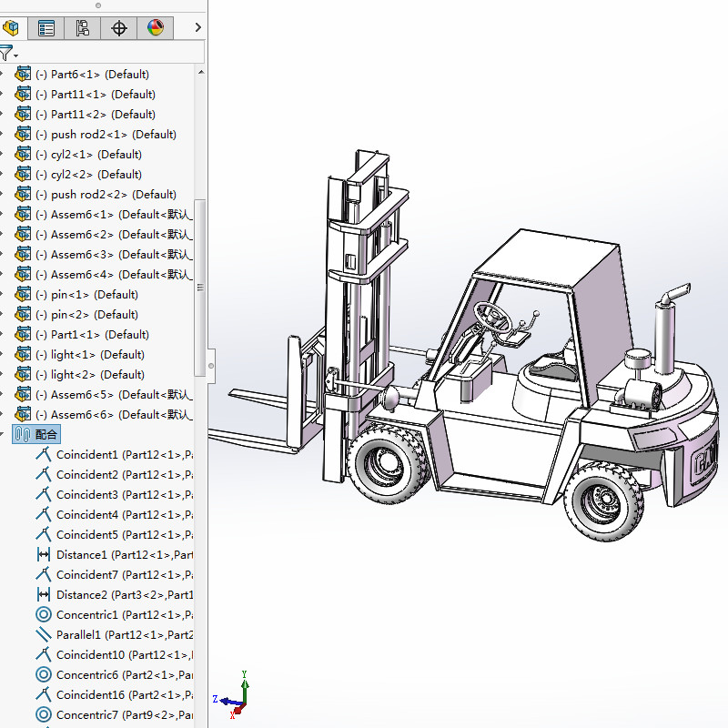728x728 pixels.
Task: Click the Part1<1> component icon
Action: (23, 333)
